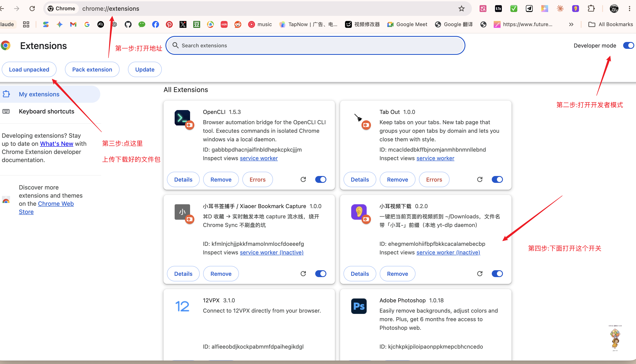636x364 pixels.
Task: Inspect 小耳视频下载 inactive service worker
Action: [448, 252]
